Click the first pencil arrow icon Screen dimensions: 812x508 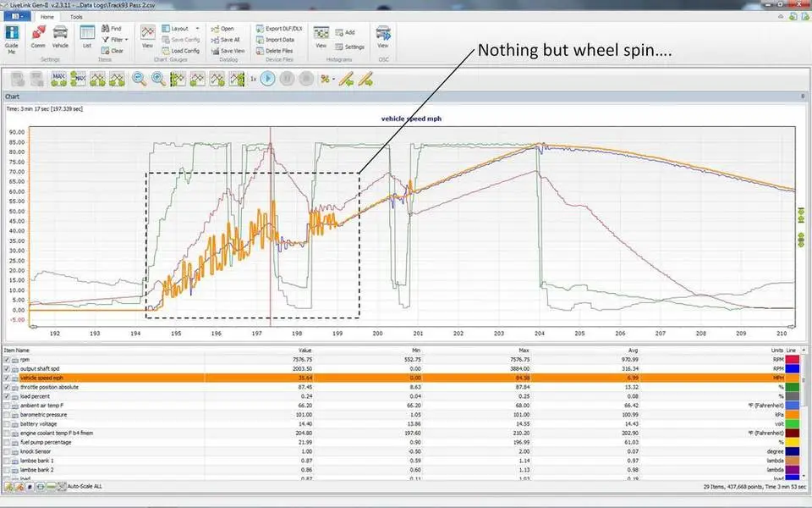(x=347, y=79)
